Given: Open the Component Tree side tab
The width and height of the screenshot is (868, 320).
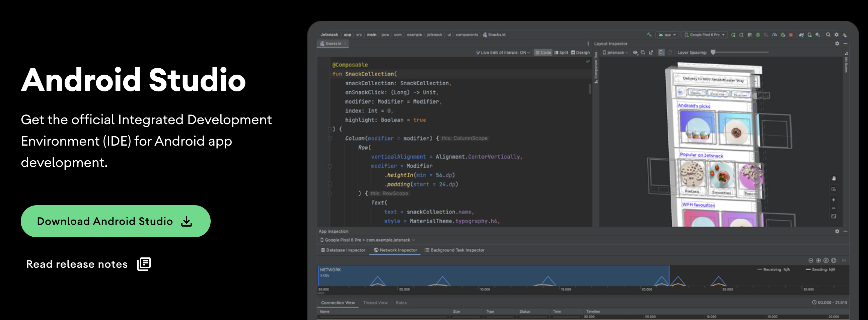Looking at the screenshot, I should pyautogui.click(x=596, y=68).
